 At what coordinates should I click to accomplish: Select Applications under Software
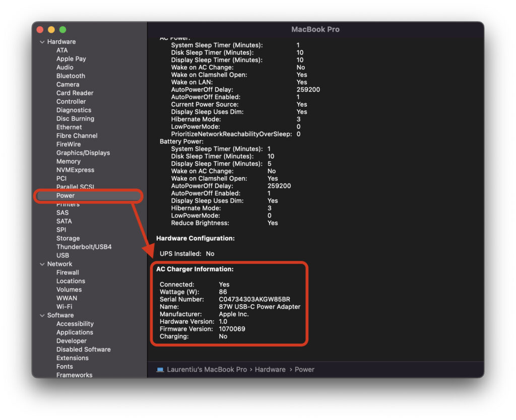tap(75, 332)
